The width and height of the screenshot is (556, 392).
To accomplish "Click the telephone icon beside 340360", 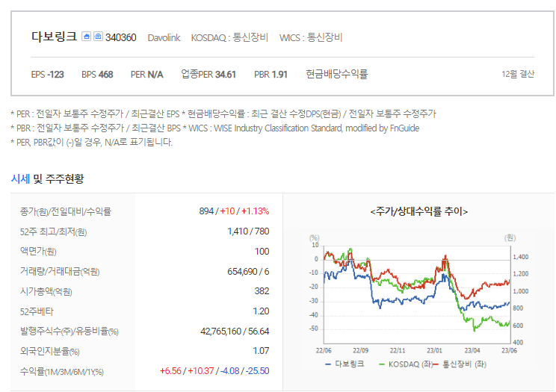I will [98, 36].
